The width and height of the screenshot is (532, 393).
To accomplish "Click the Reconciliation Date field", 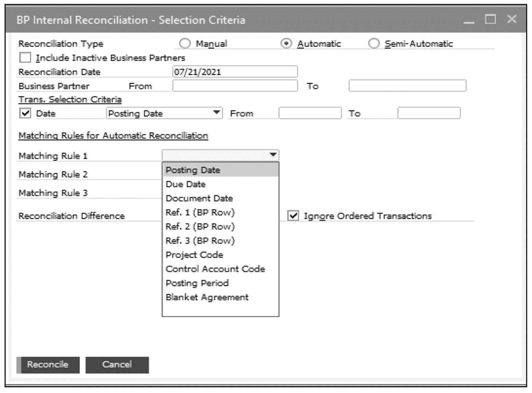I will (235, 72).
